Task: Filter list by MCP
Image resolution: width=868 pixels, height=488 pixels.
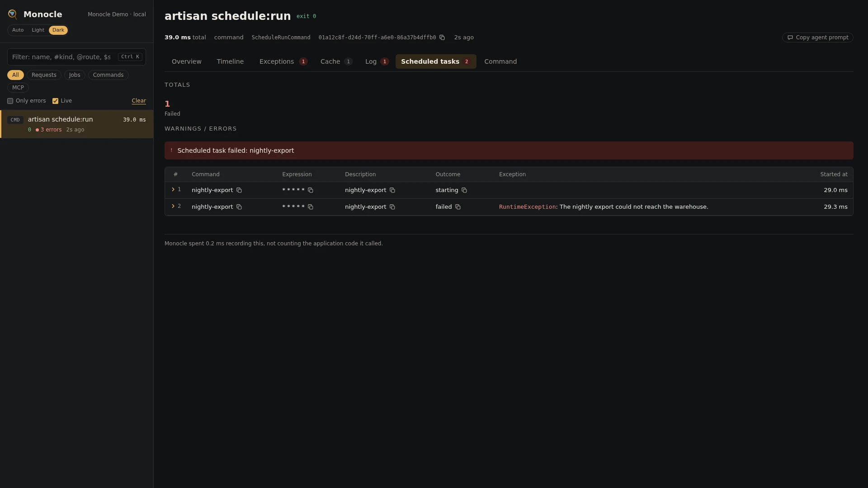Action: (x=18, y=88)
